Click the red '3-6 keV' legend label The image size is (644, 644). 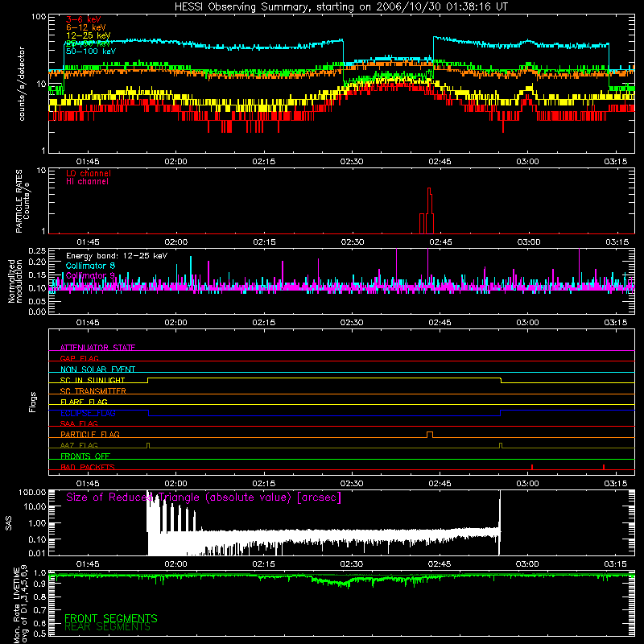(x=84, y=19)
